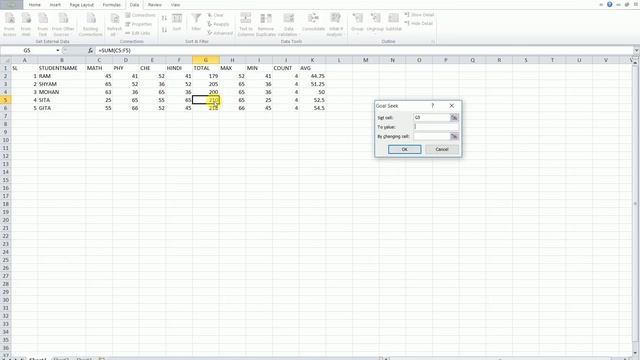
Task: Open the Sort dialog icon
Action: [177, 22]
